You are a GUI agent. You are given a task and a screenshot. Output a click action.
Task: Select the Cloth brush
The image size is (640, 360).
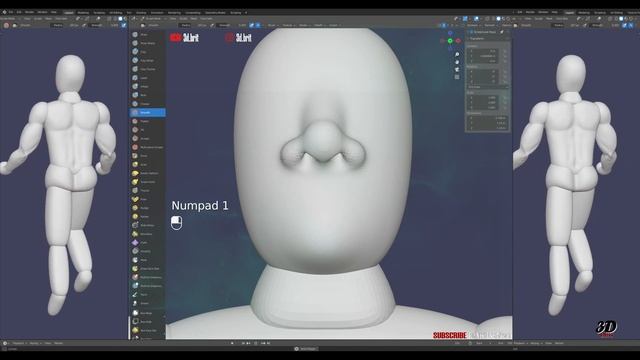tap(147, 242)
